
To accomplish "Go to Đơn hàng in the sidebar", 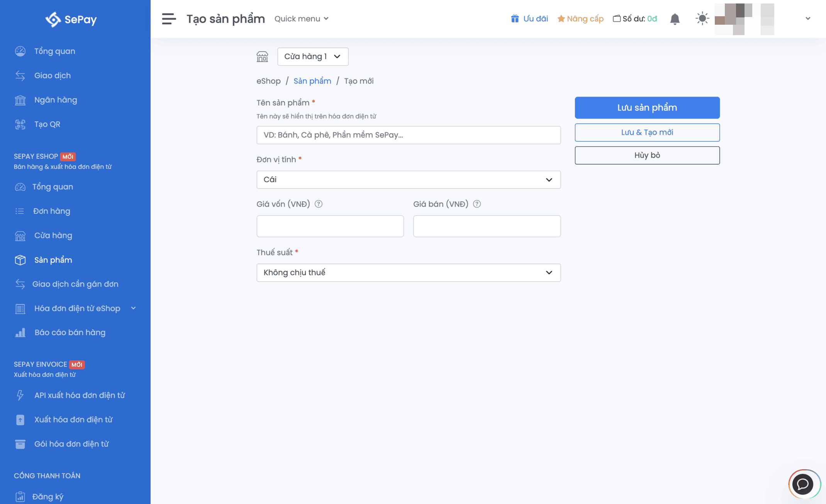I will pos(51,211).
